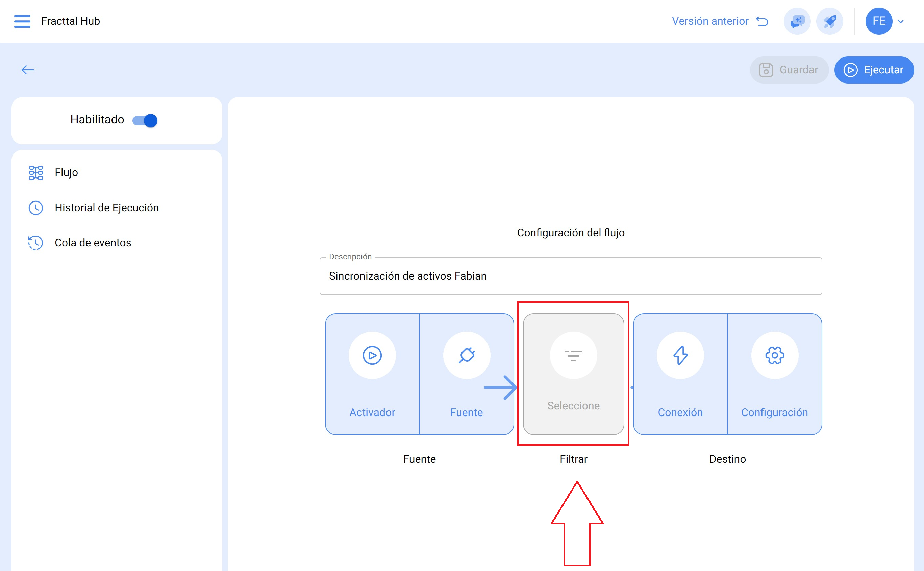Select the Fuente plug icon
Viewport: 924px width, 571px height.
466,355
